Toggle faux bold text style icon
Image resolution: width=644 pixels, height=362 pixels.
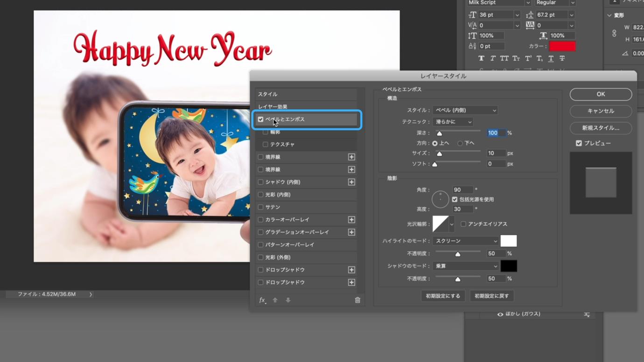[x=481, y=58]
